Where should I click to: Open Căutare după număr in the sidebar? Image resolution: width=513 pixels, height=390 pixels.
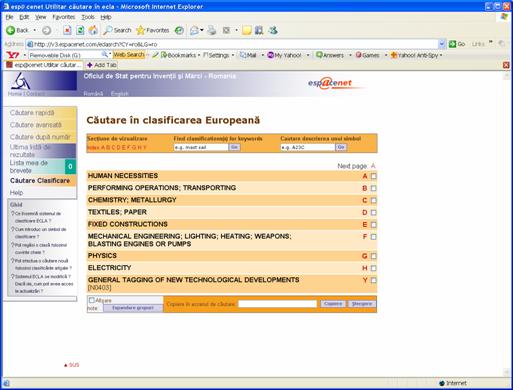(x=40, y=137)
